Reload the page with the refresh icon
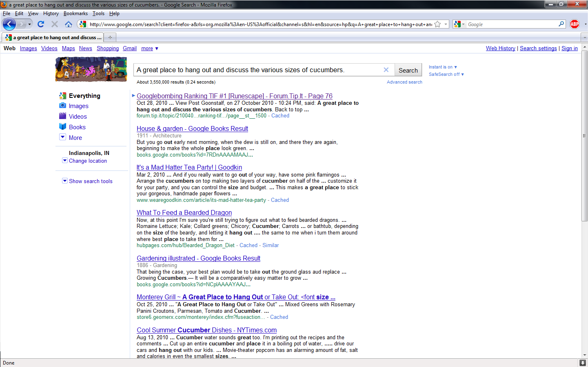This screenshot has width=588, height=367. pyautogui.click(x=41, y=24)
